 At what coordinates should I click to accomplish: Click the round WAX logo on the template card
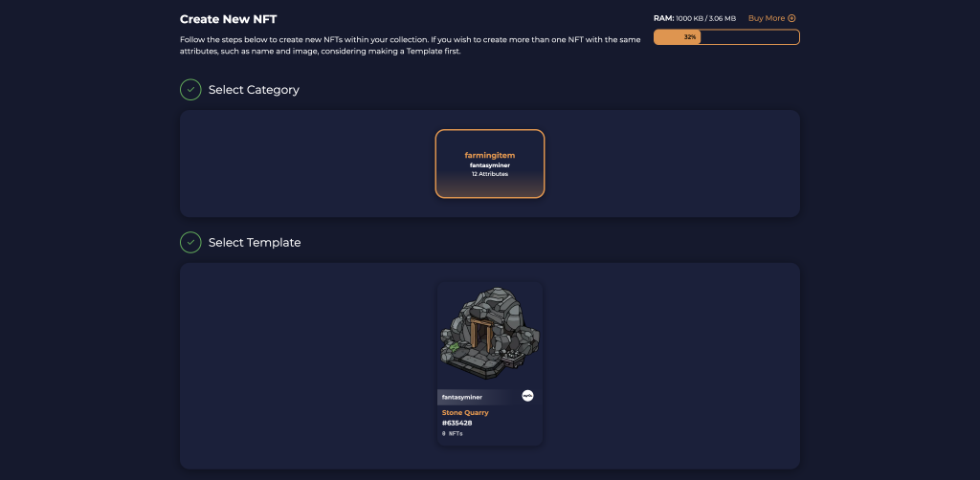pyautogui.click(x=527, y=396)
